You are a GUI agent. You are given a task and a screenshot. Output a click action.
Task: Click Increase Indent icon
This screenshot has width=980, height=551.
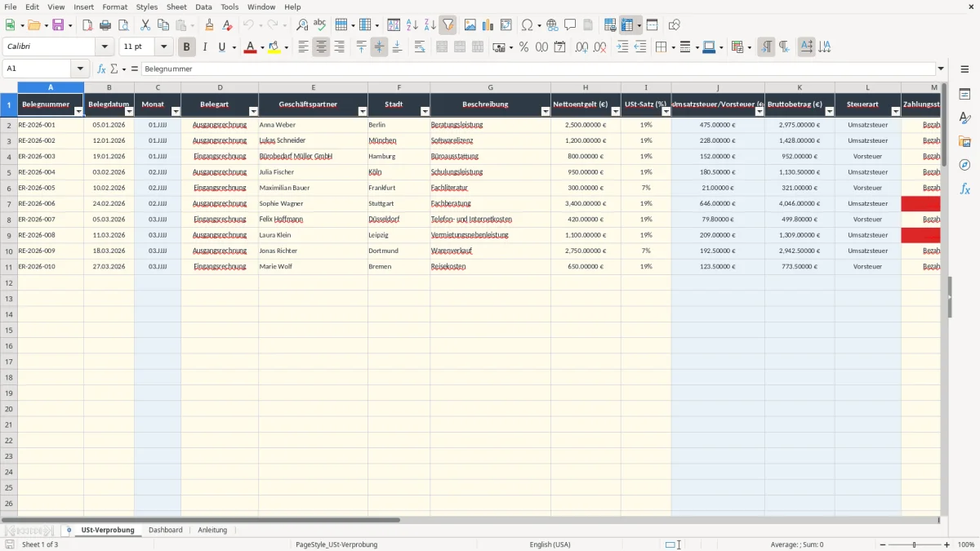point(622,47)
